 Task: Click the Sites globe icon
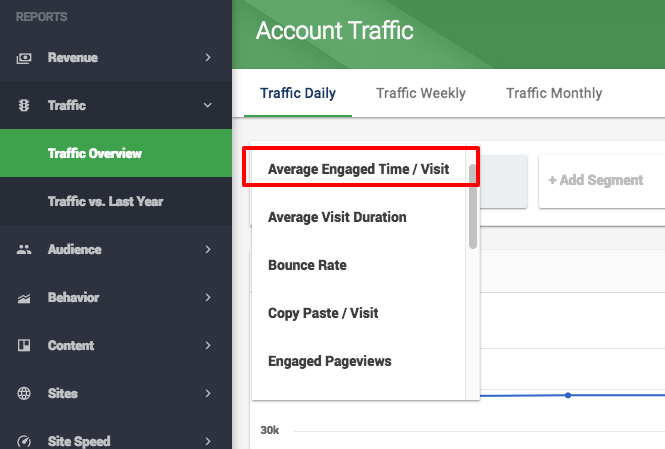[x=24, y=393]
